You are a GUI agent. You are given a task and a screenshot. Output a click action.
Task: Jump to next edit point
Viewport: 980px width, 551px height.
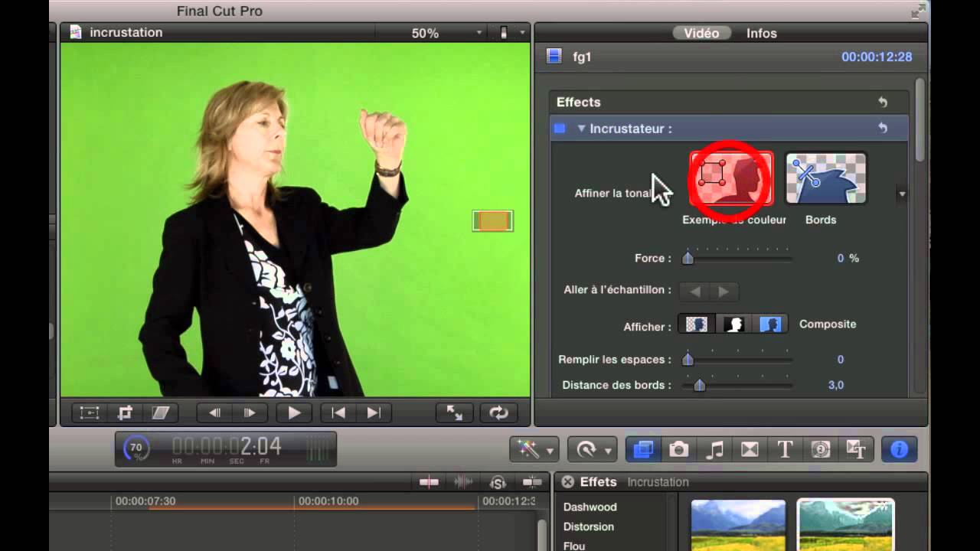tap(373, 412)
